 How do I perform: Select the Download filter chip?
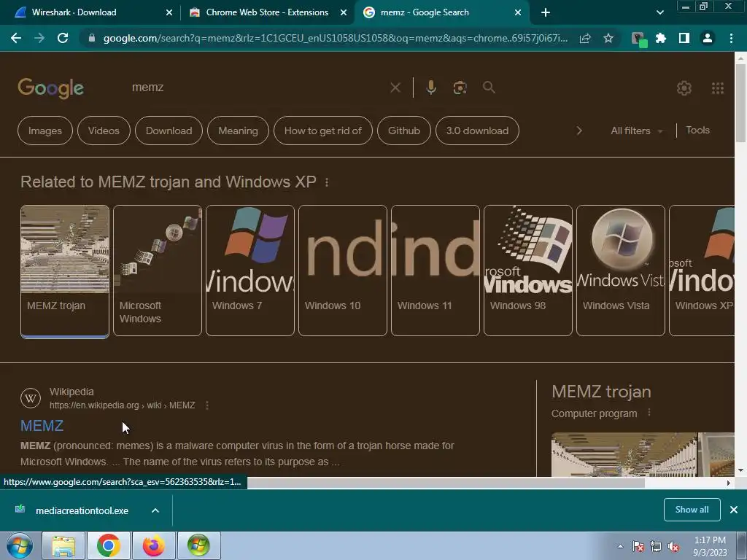pos(169,131)
